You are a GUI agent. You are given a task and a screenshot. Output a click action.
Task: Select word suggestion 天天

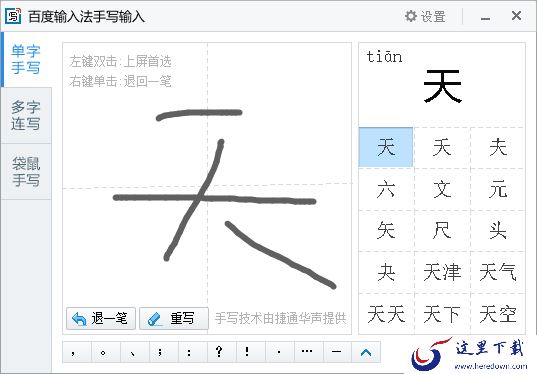coord(386,314)
